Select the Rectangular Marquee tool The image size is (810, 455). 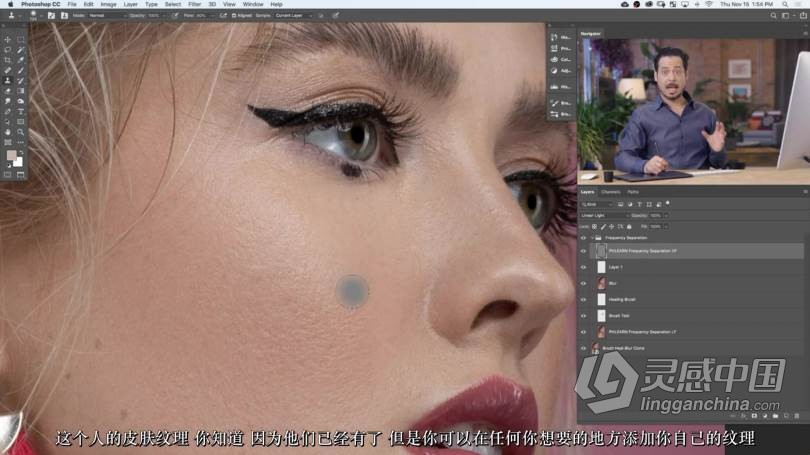click(x=21, y=40)
